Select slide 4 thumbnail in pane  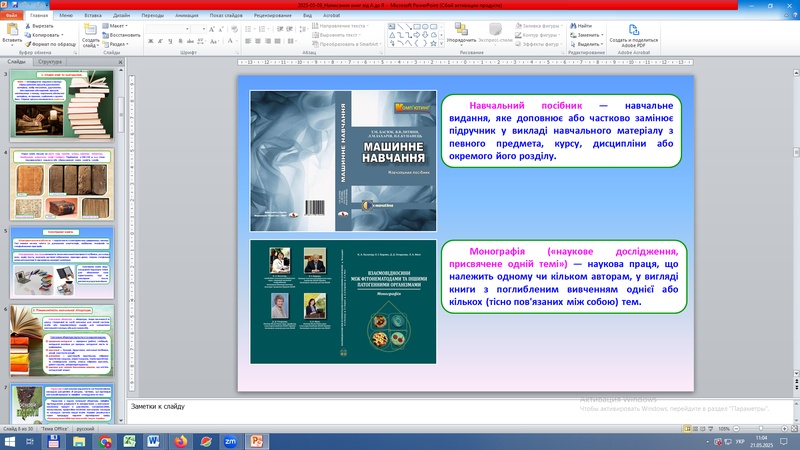click(62, 185)
